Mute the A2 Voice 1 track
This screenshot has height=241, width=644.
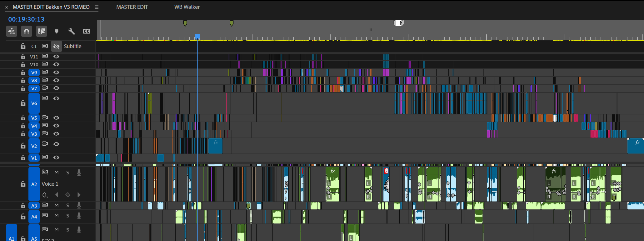(57, 173)
